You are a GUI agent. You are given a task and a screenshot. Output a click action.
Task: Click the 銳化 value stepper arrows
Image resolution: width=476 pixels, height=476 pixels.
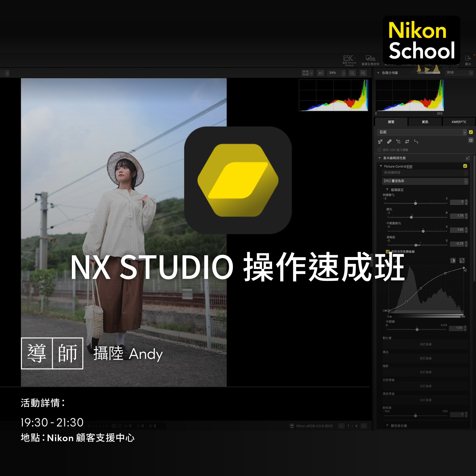[x=466, y=216]
